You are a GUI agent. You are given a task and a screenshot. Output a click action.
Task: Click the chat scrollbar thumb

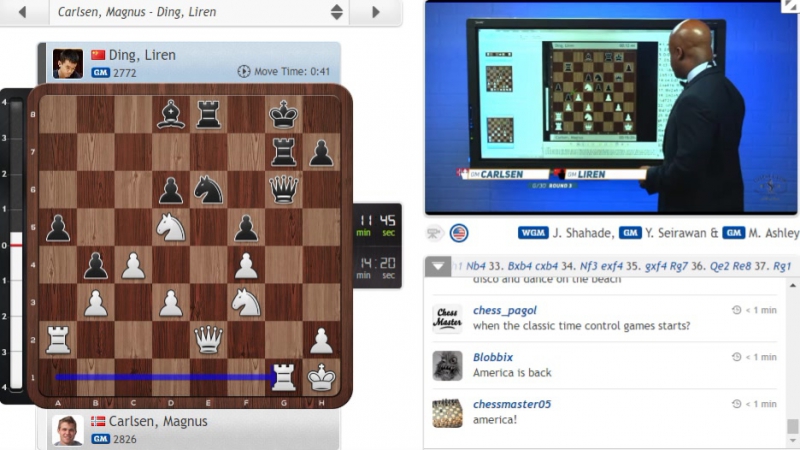[x=792, y=426]
